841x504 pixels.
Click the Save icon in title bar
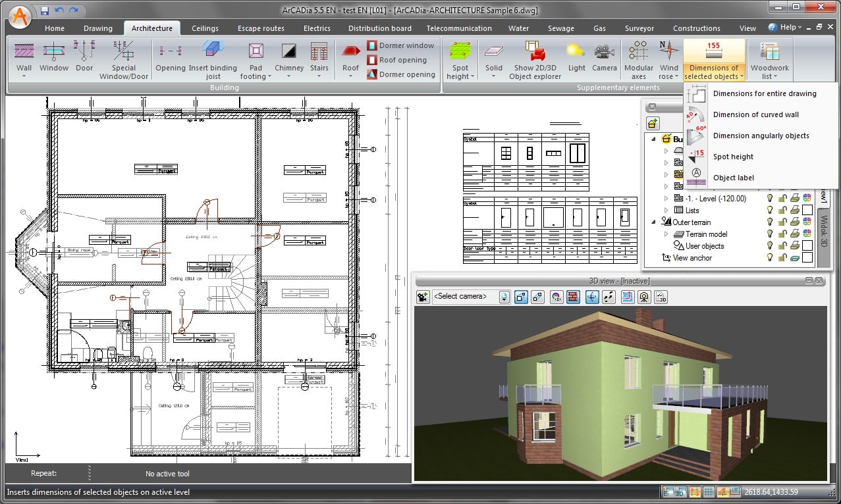click(44, 11)
